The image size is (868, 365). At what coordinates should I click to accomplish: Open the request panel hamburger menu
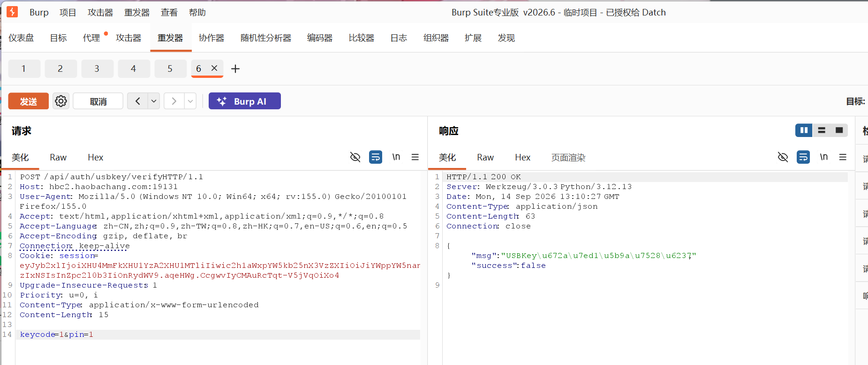click(x=415, y=157)
